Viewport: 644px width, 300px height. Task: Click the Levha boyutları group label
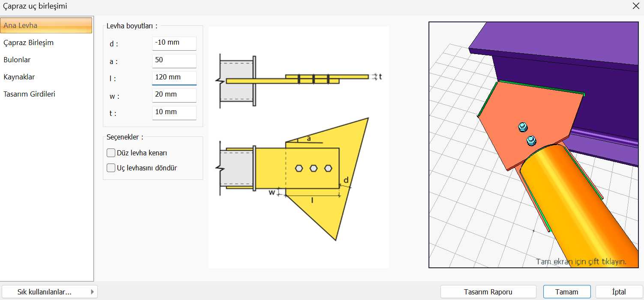point(132,26)
